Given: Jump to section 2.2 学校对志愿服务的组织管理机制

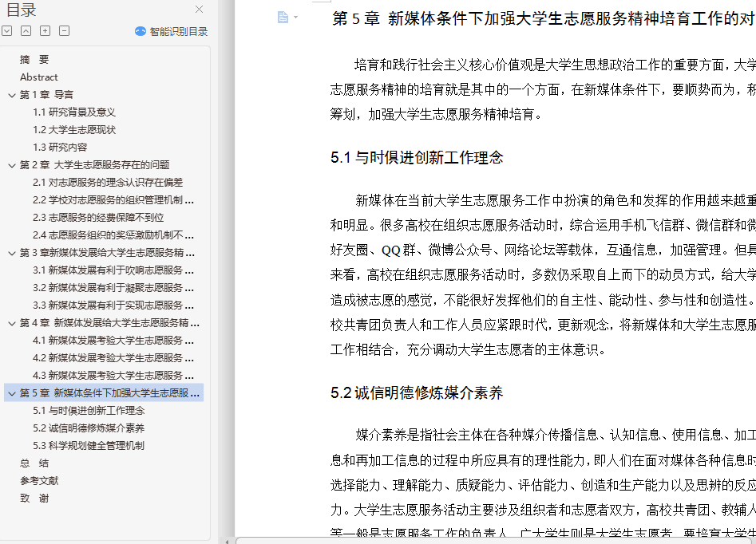Looking at the screenshot, I should point(113,200).
